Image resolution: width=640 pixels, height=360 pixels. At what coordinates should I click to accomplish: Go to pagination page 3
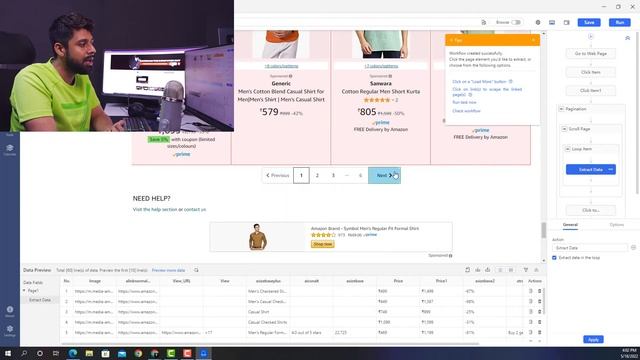[x=333, y=176]
